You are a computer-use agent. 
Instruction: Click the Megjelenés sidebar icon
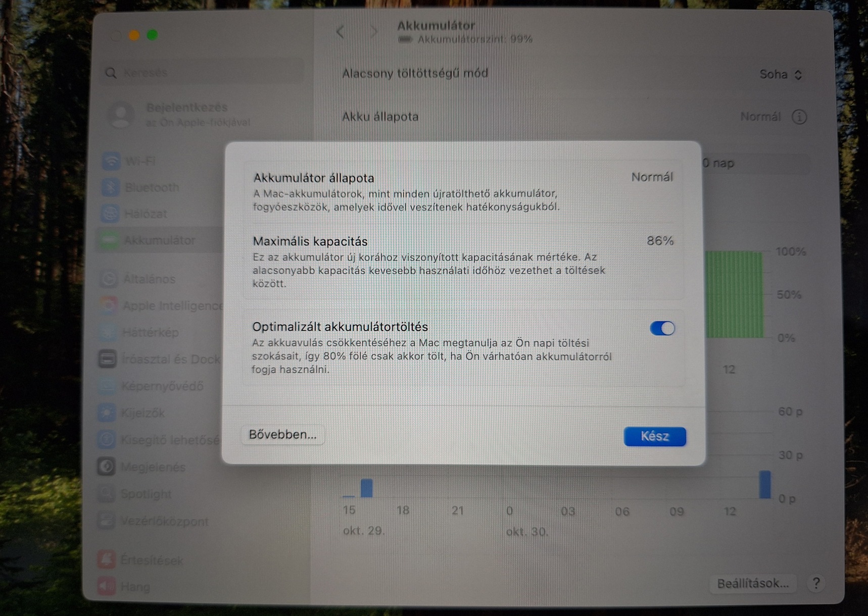click(x=106, y=467)
